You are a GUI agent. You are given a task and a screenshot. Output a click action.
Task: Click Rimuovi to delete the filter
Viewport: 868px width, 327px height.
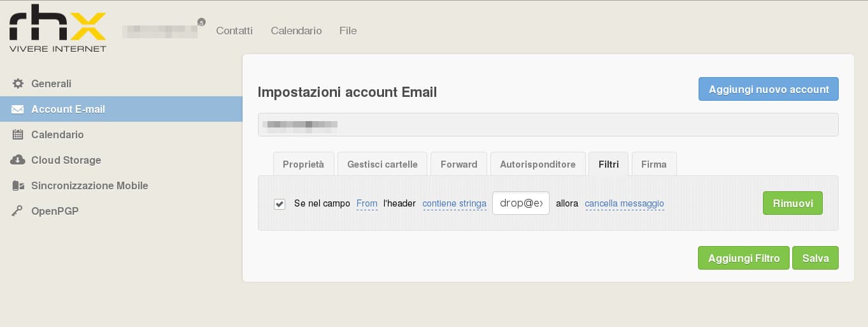click(793, 203)
